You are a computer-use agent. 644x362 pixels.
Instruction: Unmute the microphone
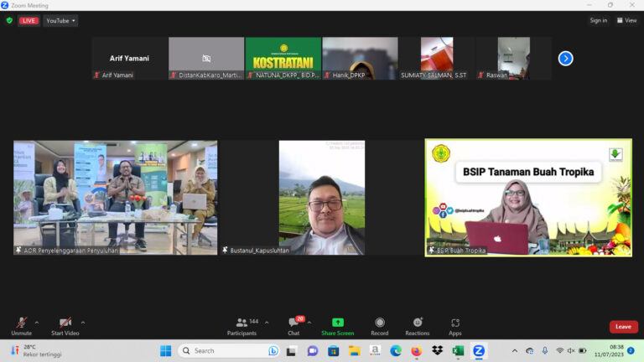pos(21,327)
